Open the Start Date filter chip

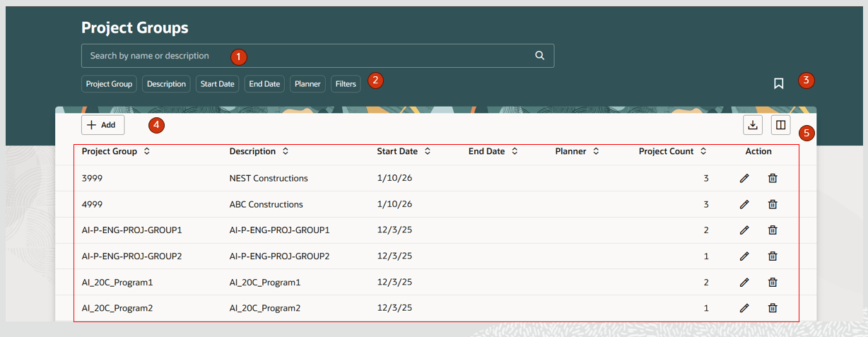pos(217,83)
